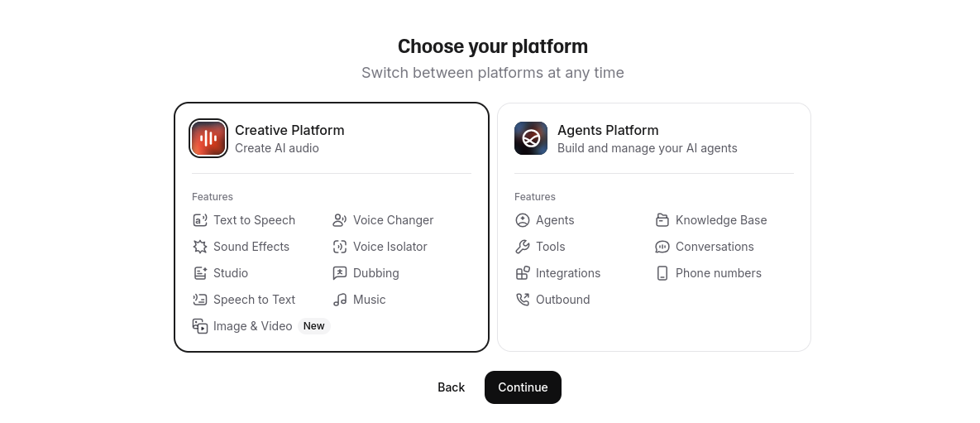Click the Outbound call icon
980x423 pixels.
pyautogui.click(x=523, y=300)
